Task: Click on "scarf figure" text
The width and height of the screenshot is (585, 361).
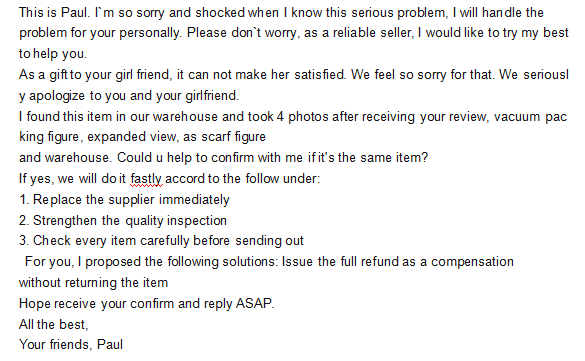Action: 233,137
